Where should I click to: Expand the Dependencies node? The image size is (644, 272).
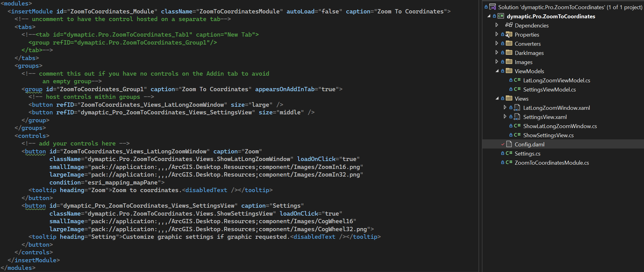pos(497,25)
